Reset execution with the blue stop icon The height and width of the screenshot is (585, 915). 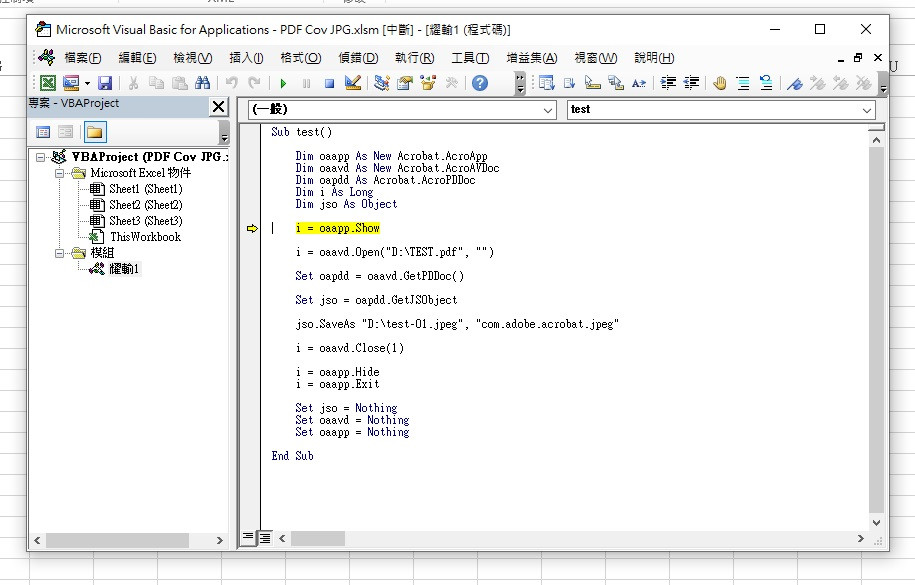point(329,83)
